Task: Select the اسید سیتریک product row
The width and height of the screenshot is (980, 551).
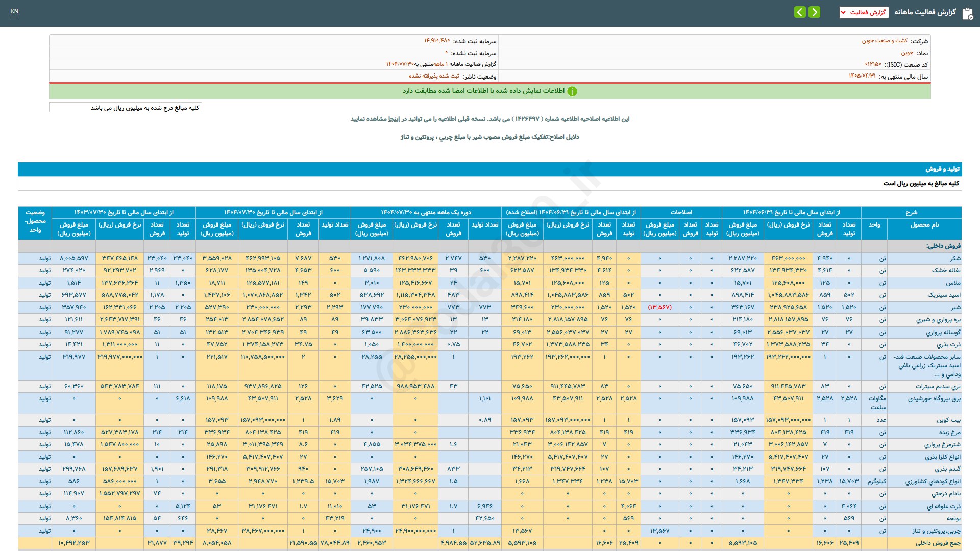Action: point(944,295)
